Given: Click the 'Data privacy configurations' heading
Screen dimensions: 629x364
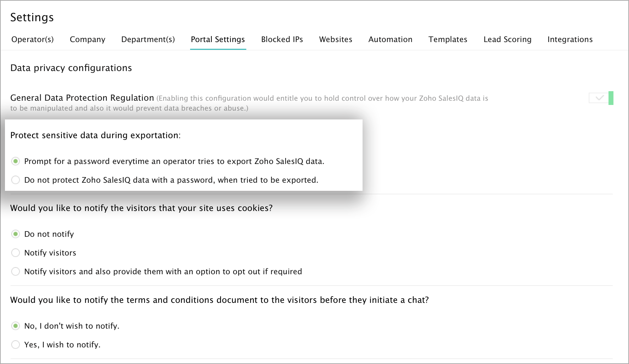Looking at the screenshot, I should (71, 68).
